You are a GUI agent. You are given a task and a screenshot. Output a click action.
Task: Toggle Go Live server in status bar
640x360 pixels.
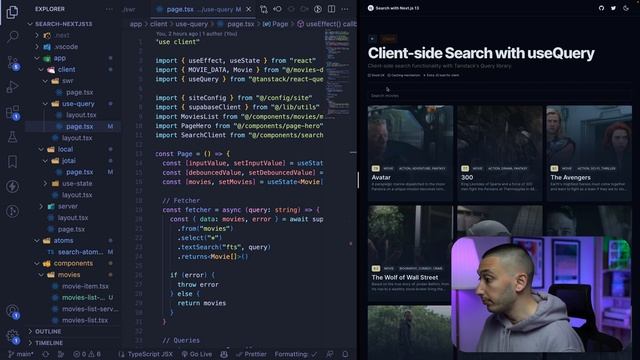pyautogui.click(x=197, y=354)
